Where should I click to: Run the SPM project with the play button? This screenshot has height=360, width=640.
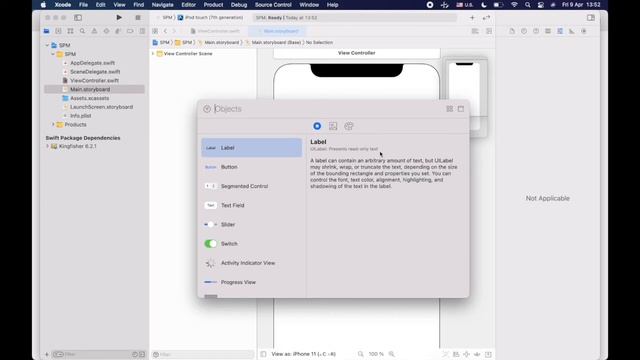click(119, 18)
